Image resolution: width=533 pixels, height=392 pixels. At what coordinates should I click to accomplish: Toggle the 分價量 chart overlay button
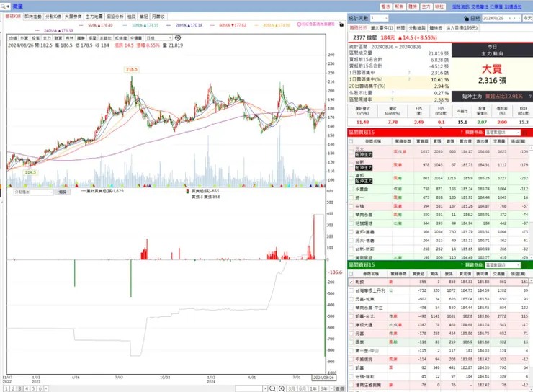[136, 38]
